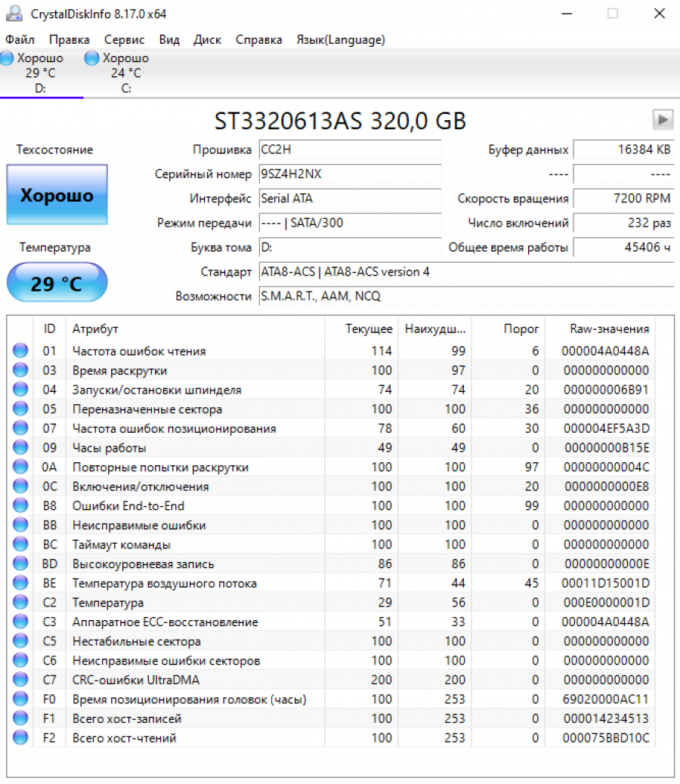Viewport: 680px width, 784px height.
Task: Click the firmware field showing CC2H
Action: click(x=350, y=150)
